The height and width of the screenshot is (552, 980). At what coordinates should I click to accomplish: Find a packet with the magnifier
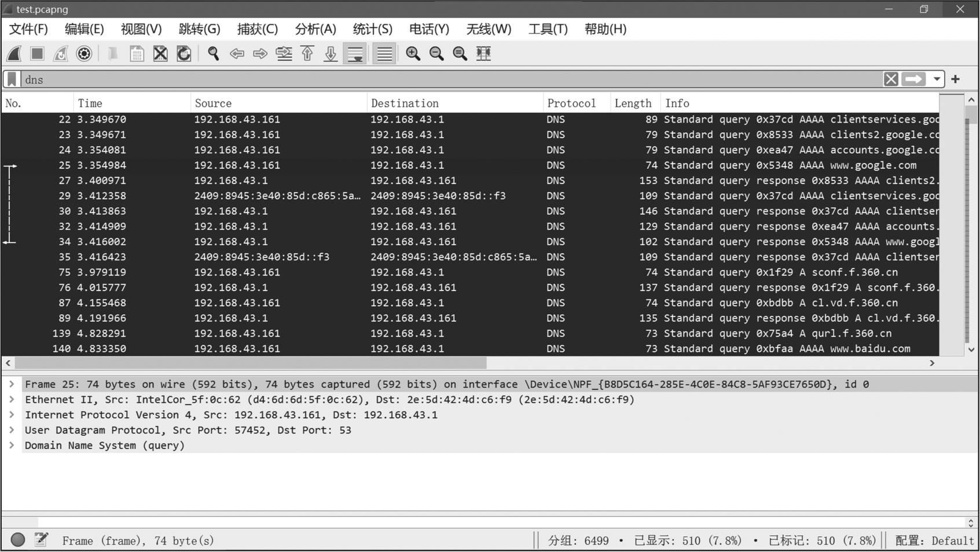[x=214, y=54]
